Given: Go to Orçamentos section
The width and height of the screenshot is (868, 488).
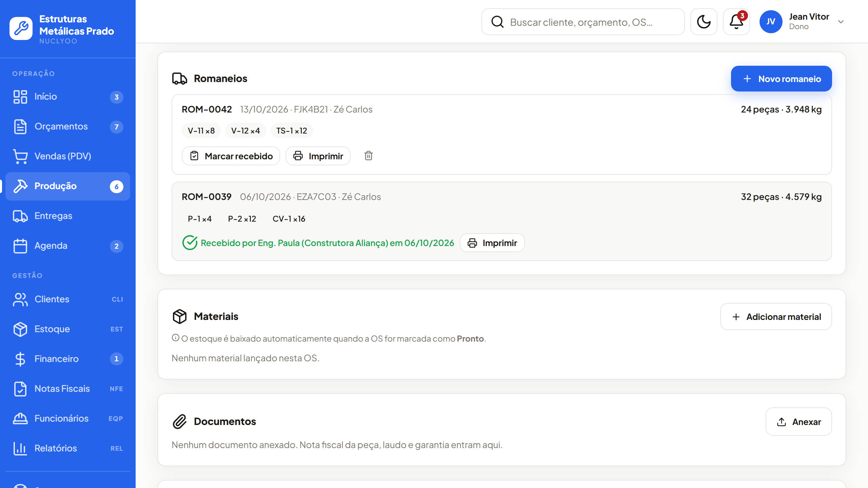Looking at the screenshot, I should click(x=68, y=126).
